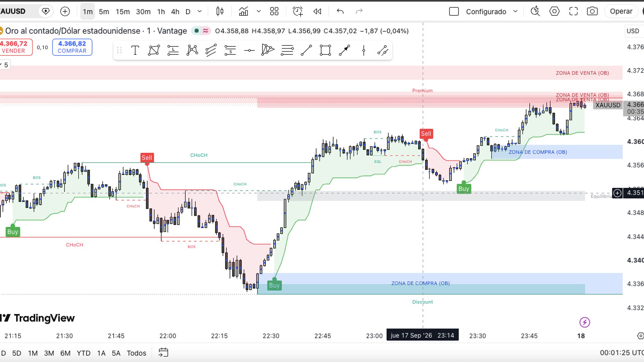Select the vertical line drawing tool
This screenshot has width=644, height=362.
pyautogui.click(x=364, y=50)
